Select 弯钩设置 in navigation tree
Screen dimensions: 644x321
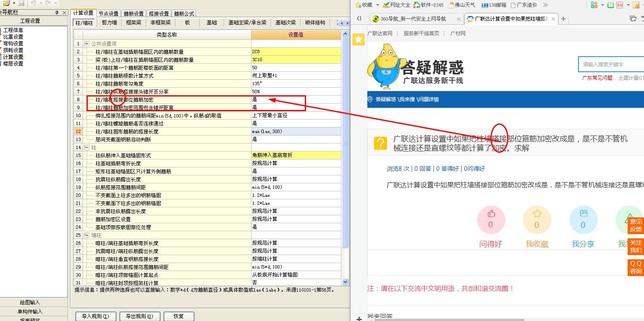click(x=13, y=44)
